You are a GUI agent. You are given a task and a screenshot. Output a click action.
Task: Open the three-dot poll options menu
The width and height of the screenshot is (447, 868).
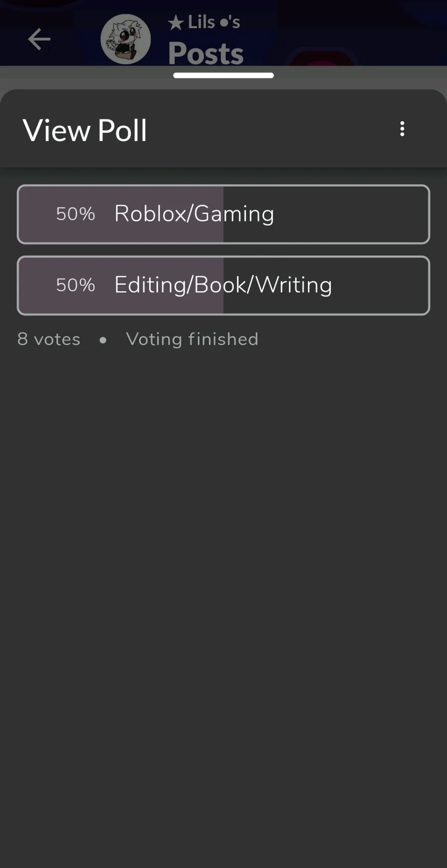click(402, 129)
